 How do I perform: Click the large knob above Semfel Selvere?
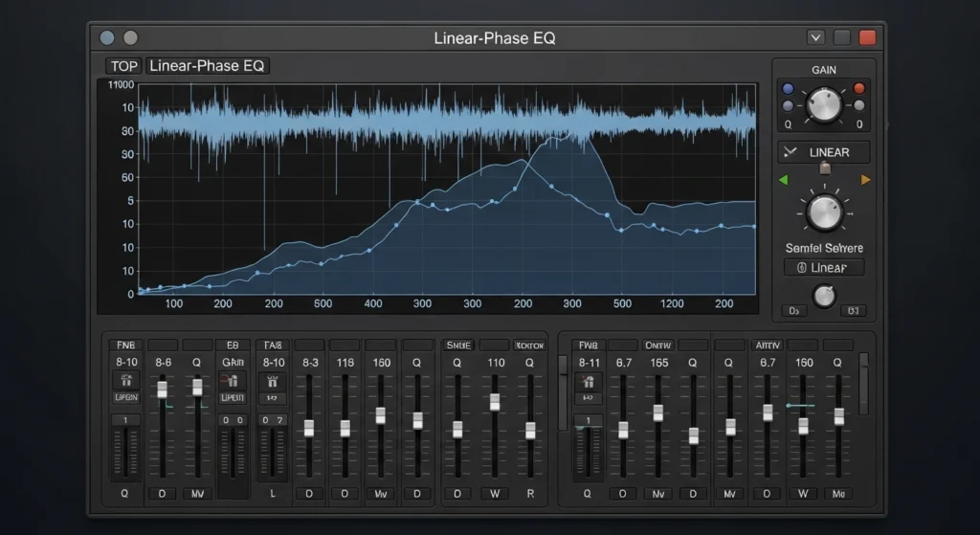click(824, 212)
